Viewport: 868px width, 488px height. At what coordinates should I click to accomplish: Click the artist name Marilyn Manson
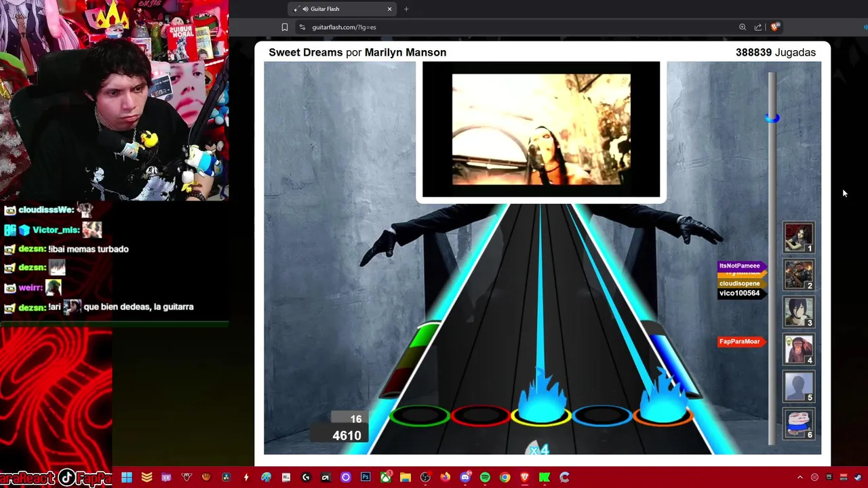click(406, 52)
